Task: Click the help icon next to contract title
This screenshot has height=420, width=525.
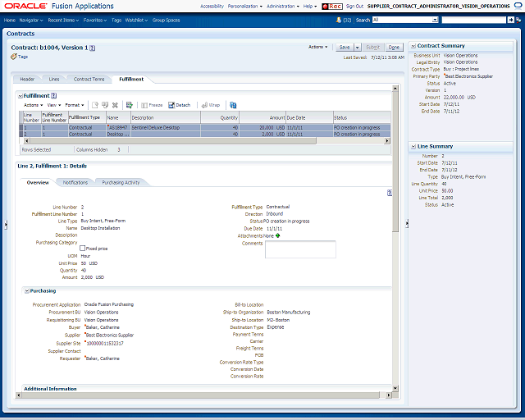Action: click(x=93, y=48)
